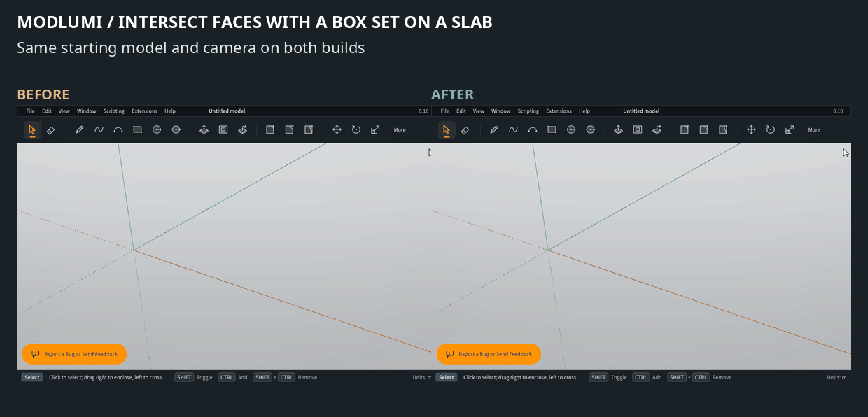Pick the Eraser tool in AFTER pane

pos(465,129)
